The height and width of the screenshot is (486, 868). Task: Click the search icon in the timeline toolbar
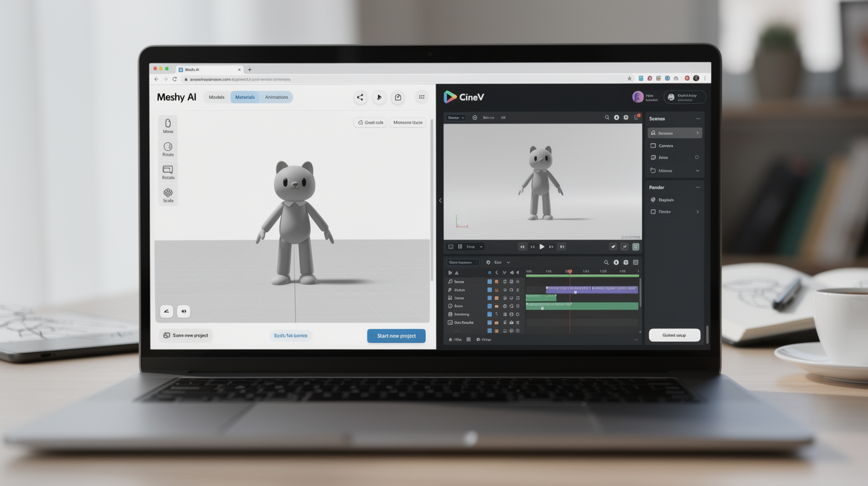[x=606, y=262]
